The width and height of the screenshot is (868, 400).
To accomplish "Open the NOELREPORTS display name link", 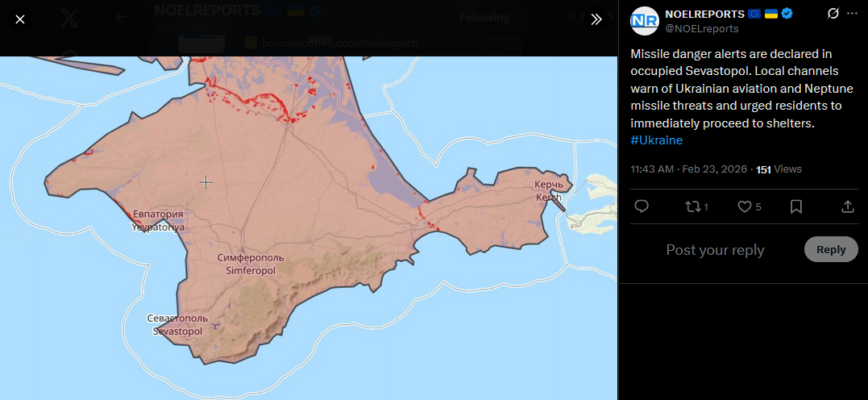I will [704, 15].
